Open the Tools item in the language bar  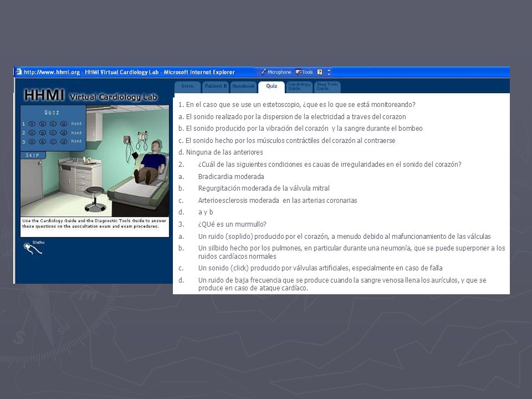tap(304, 72)
